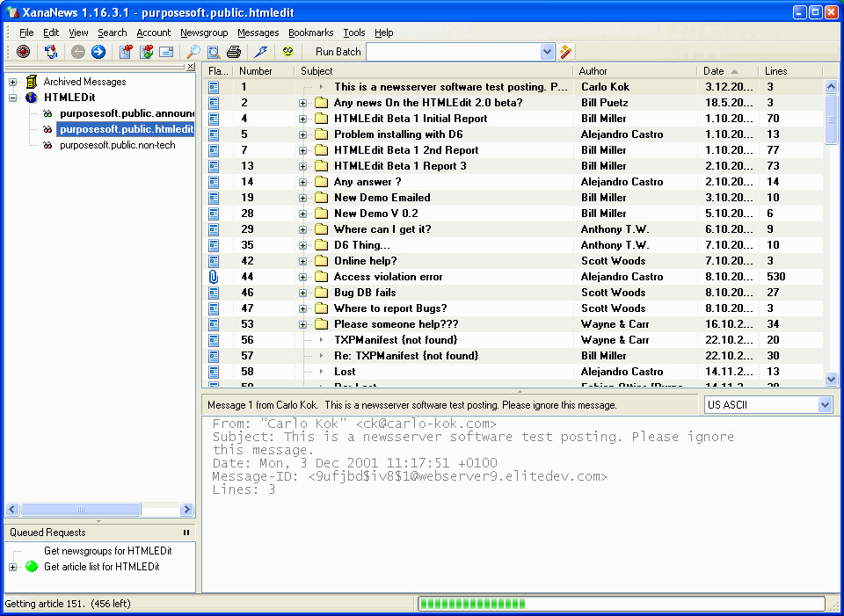Close the newsgroup tree side panel

[x=191, y=67]
